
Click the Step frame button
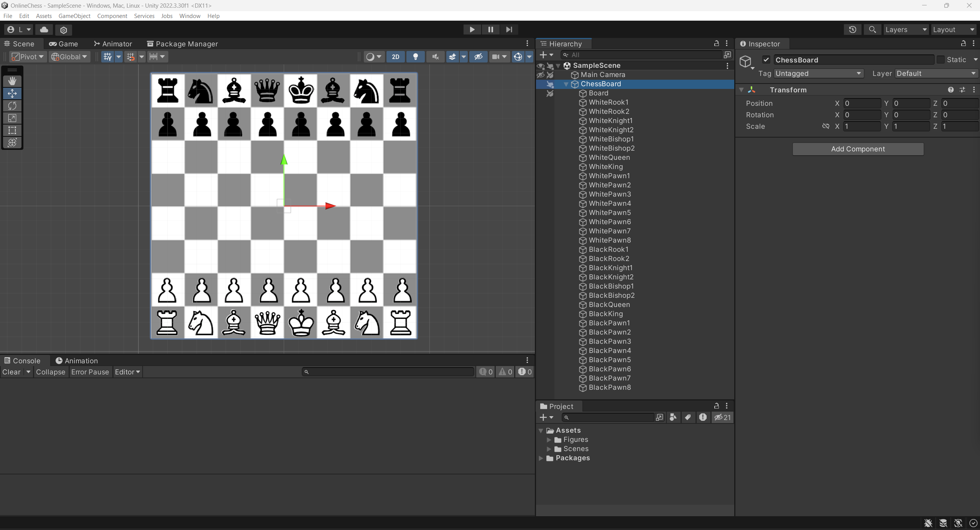pyautogui.click(x=509, y=30)
